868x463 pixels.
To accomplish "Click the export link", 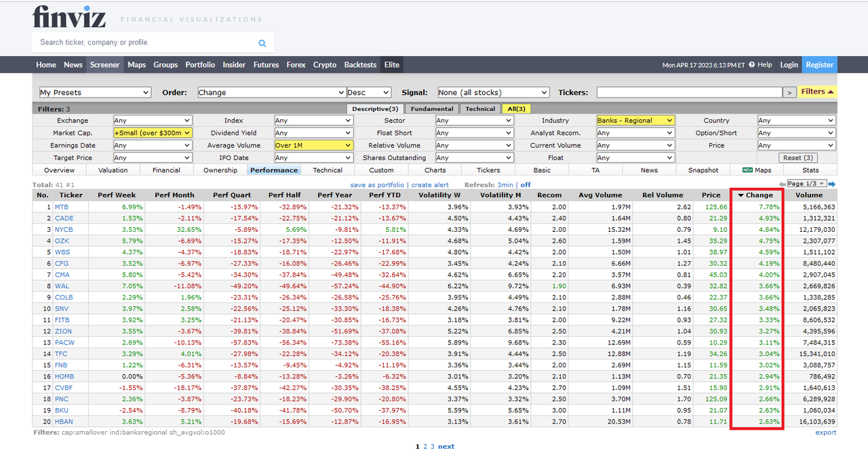I will pos(826,432).
